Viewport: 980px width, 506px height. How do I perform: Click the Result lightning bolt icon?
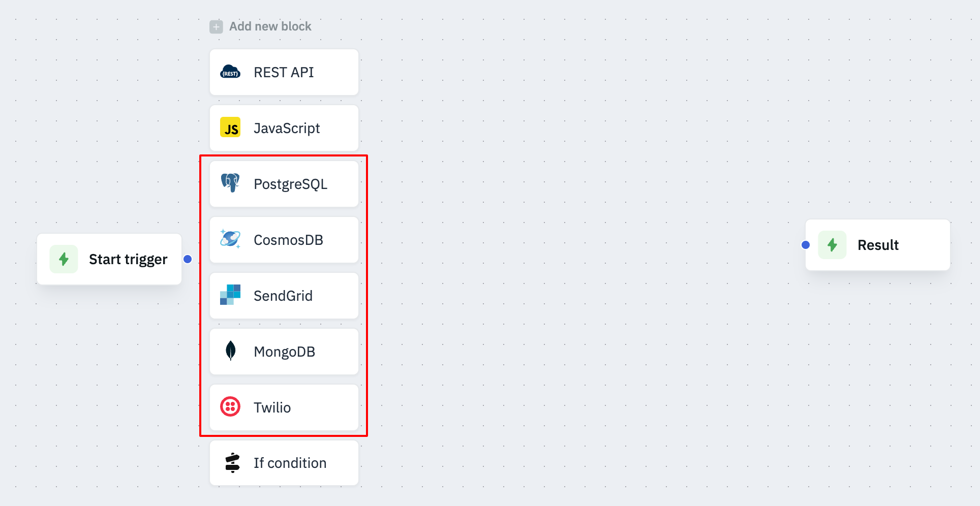(x=832, y=245)
